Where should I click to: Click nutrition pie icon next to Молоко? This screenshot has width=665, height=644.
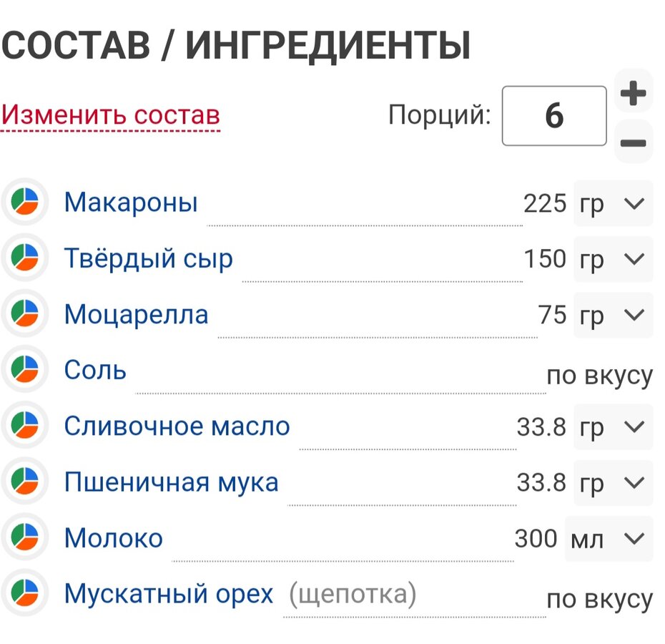coord(24,537)
